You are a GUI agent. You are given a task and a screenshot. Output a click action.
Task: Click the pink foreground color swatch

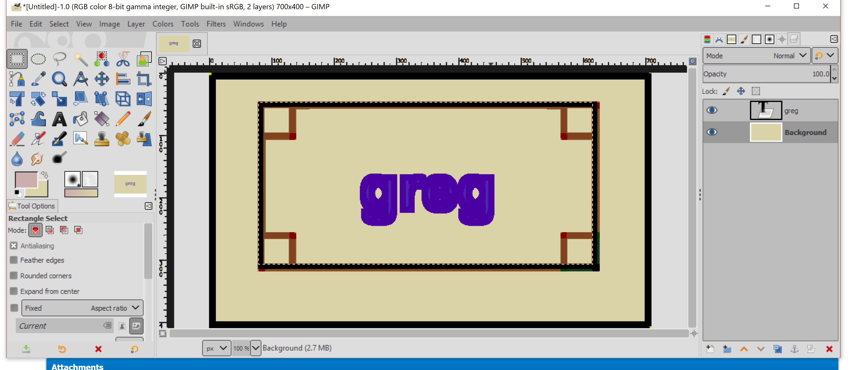[x=26, y=179]
